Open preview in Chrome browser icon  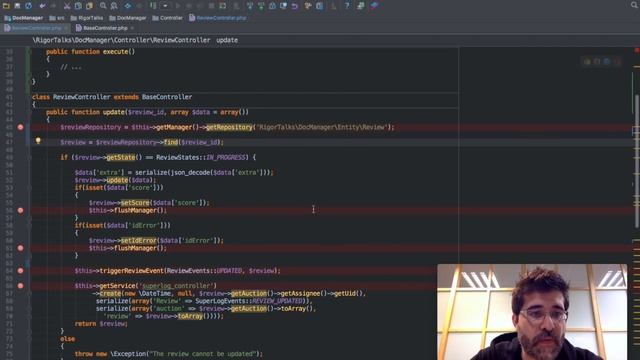point(587,62)
